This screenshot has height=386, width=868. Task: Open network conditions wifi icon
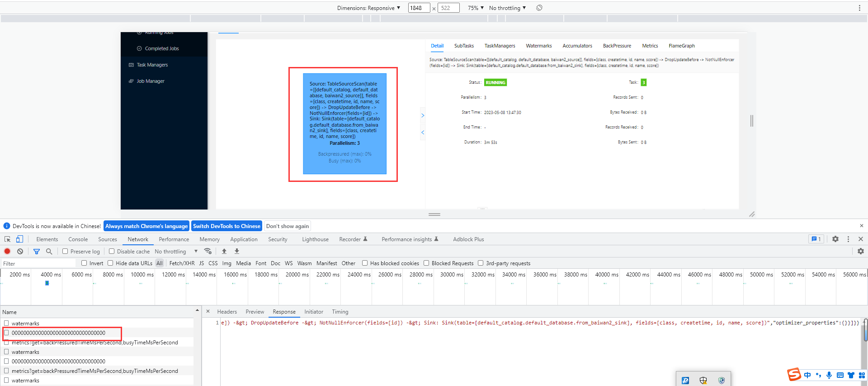(x=208, y=251)
